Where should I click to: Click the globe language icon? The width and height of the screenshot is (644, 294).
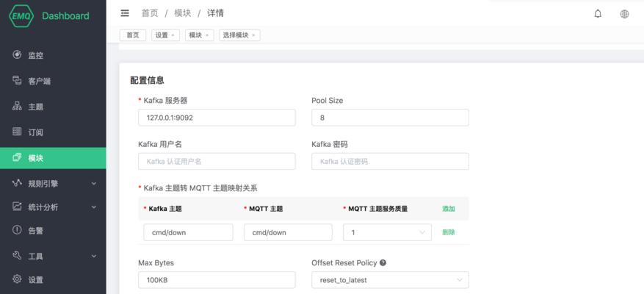tap(625, 13)
